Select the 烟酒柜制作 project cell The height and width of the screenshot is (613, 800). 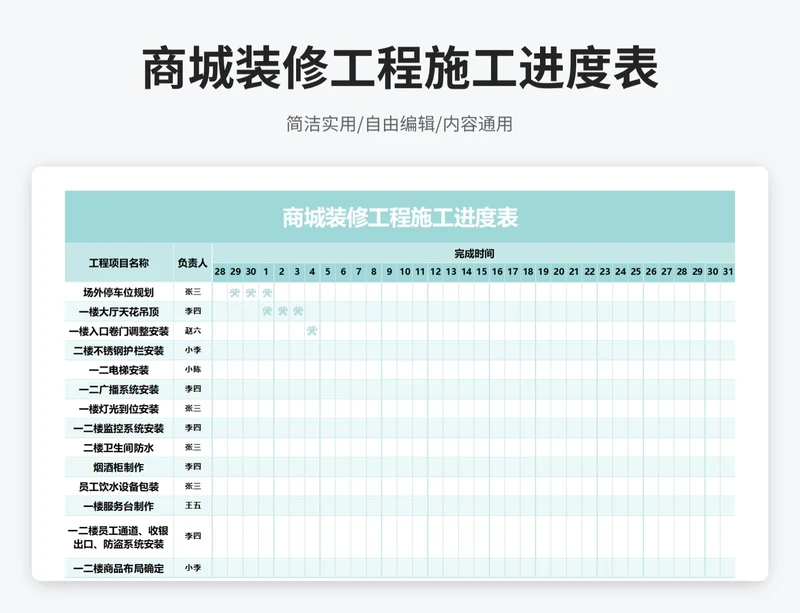tap(119, 467)
